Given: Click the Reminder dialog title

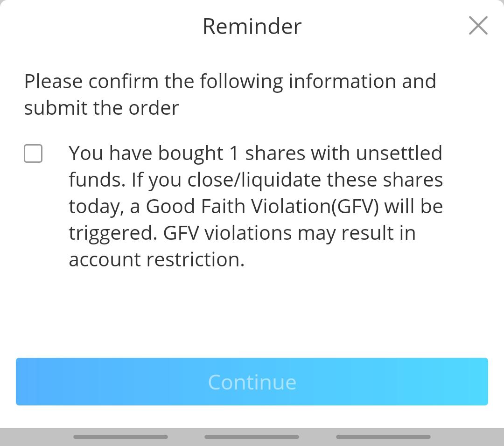Looking at the screenshot, I should click(252, 27).
